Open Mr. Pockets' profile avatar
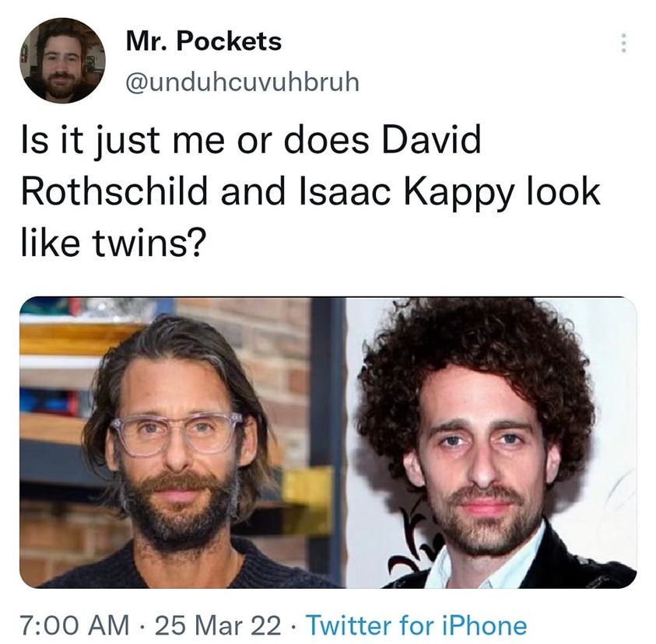The width and height of the screenshot is (656, 644). point(62,61)
